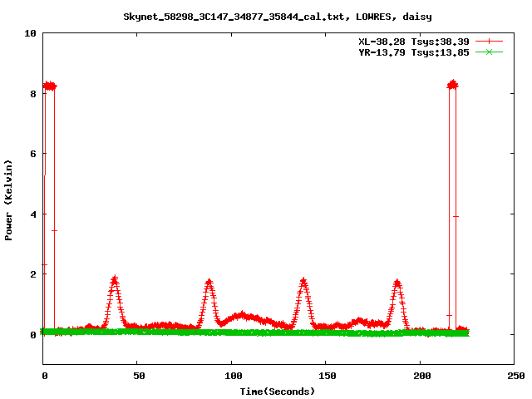Viewport: 532px width, 399px height.
Task: Click the x-axis tick label 100
Action: 234,376
